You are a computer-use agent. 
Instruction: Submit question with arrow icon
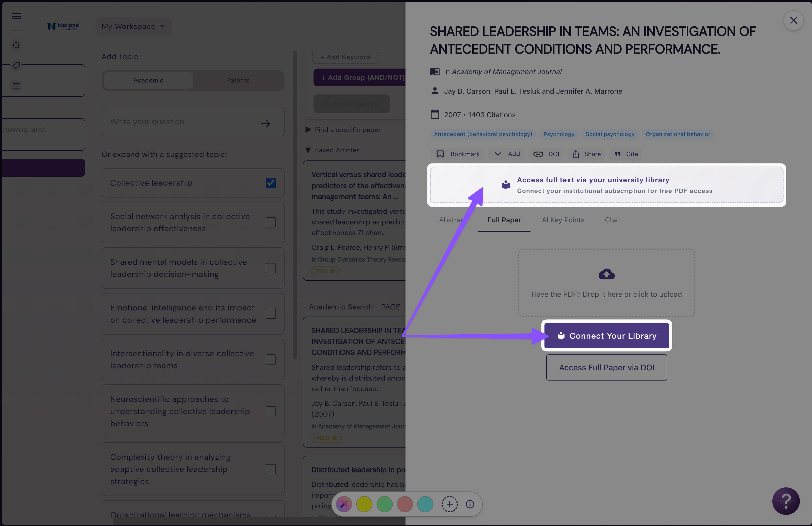click(x=266, y=123)
